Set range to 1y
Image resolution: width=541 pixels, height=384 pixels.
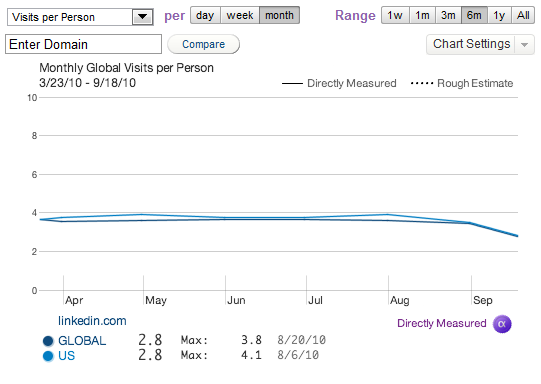coord(499,15)
